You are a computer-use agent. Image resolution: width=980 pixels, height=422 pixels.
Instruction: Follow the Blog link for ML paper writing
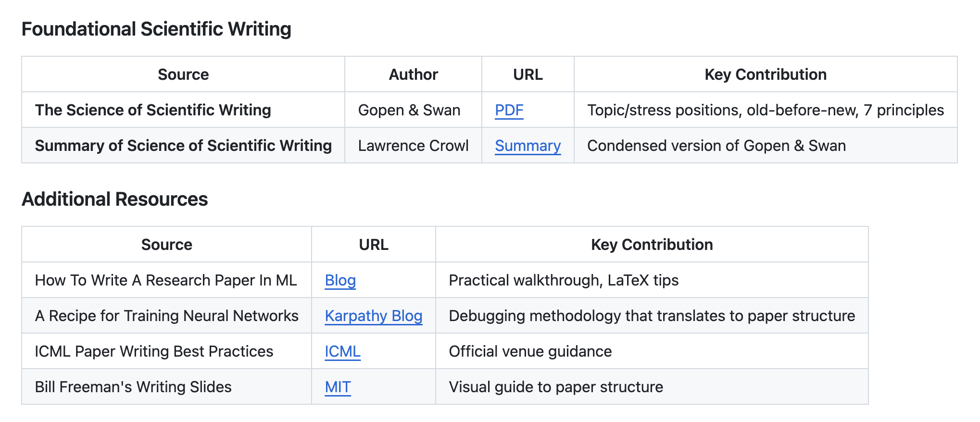tap(340, 280)
